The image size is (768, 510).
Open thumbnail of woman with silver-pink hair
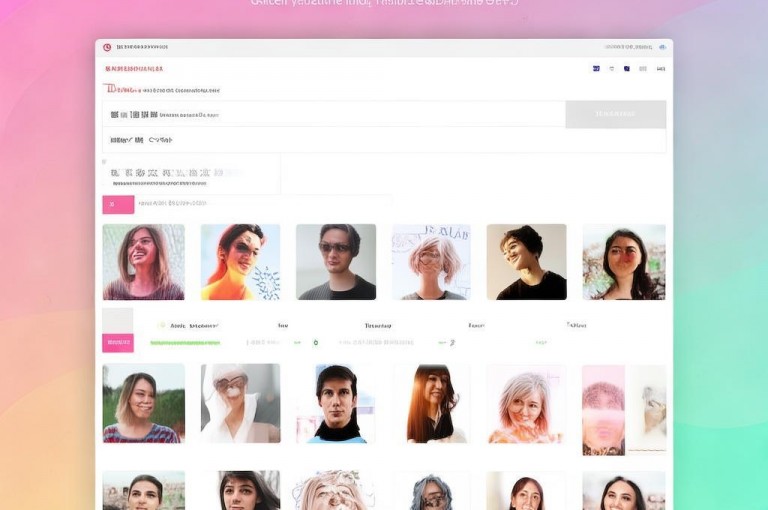pos(527,403)
